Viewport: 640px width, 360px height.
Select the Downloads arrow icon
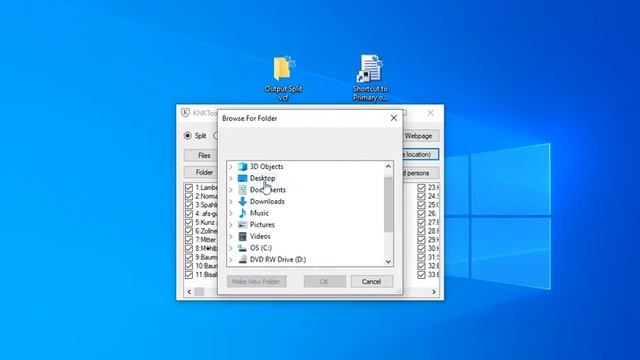tap(242, 201)
